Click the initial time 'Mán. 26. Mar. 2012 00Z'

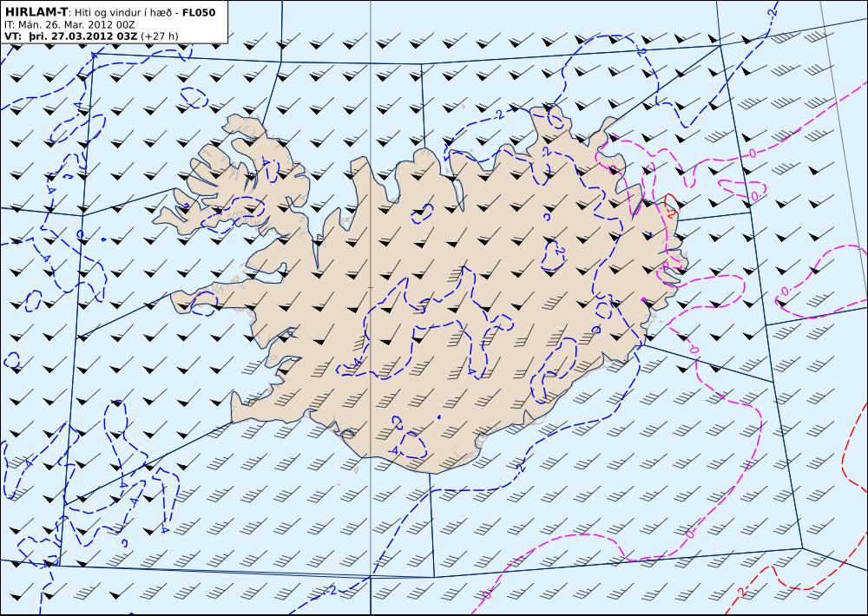coord(76,25)
